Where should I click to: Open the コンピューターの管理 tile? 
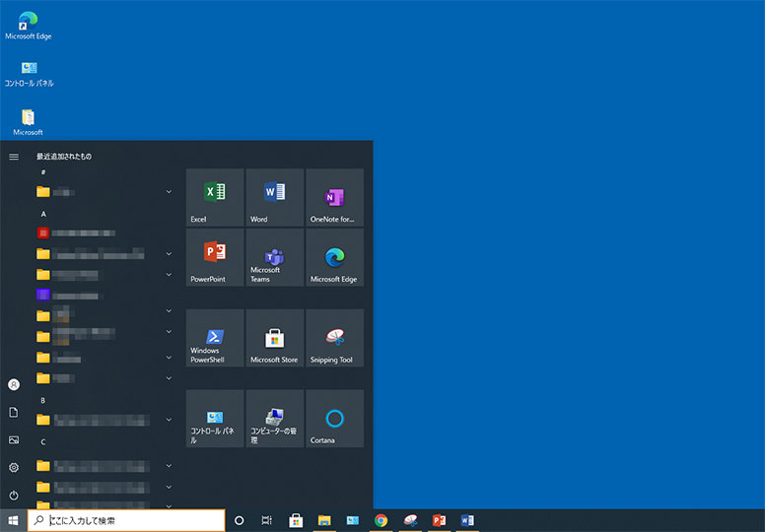click(275, 419)
